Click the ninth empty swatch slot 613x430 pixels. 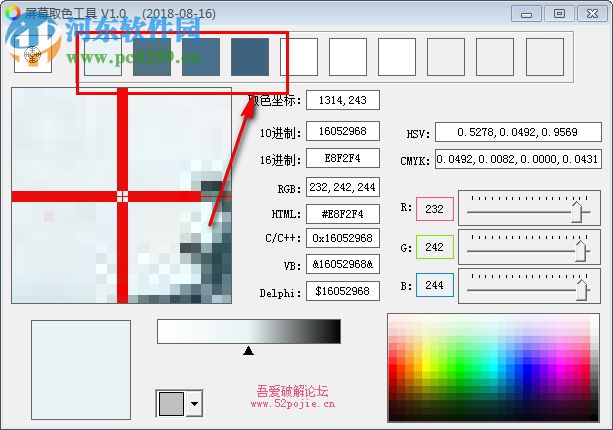coord(495,57)
